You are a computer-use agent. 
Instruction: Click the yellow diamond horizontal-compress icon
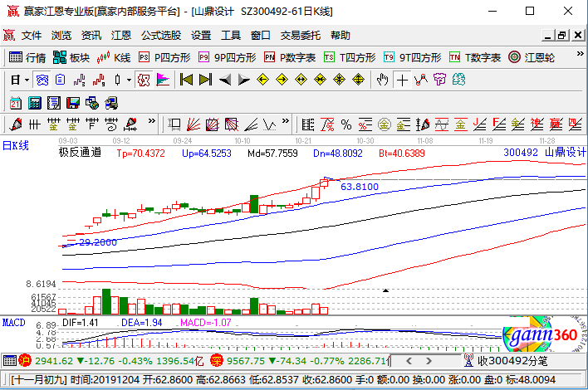point(321,80)
